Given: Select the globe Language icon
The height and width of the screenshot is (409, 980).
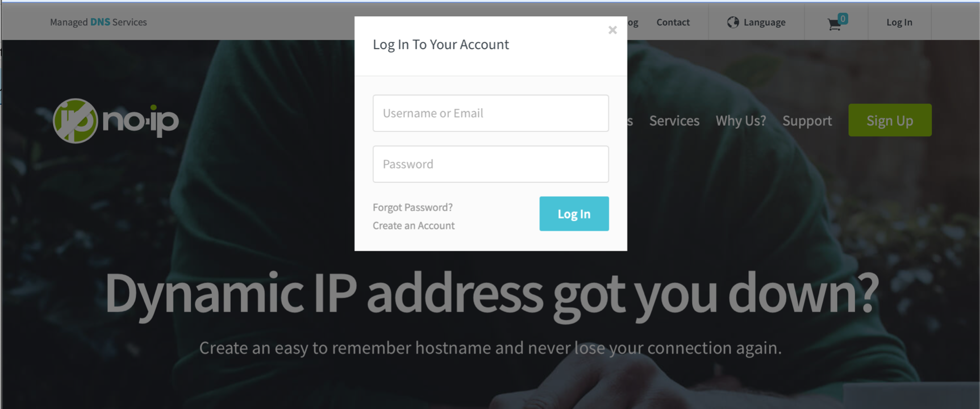Looking at the screenshot, I should [x=733, y=22].
